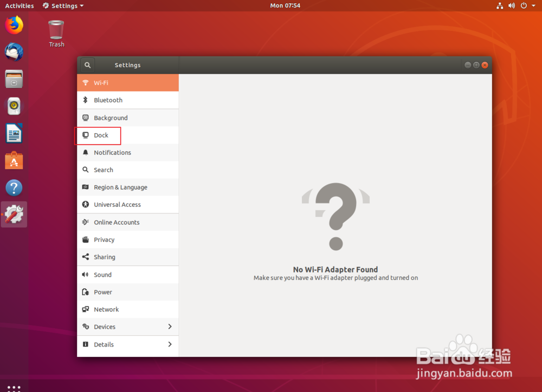Click the accessibility icon beside Universal Access
This screenshot has height=392, width=542.
click(86, 205)
